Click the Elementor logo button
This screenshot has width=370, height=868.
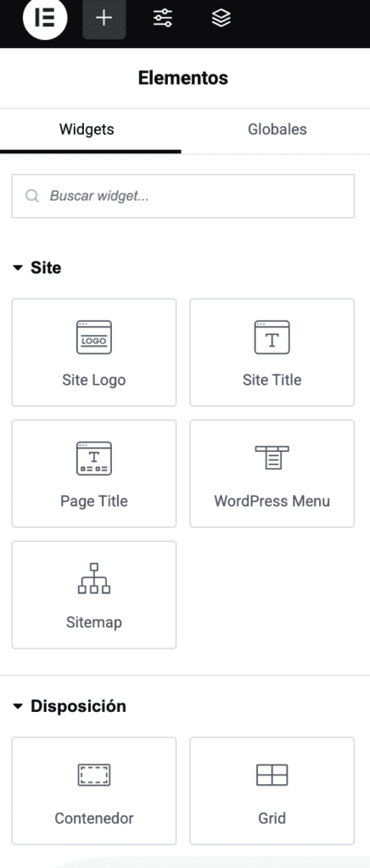(x=45, y=19)
